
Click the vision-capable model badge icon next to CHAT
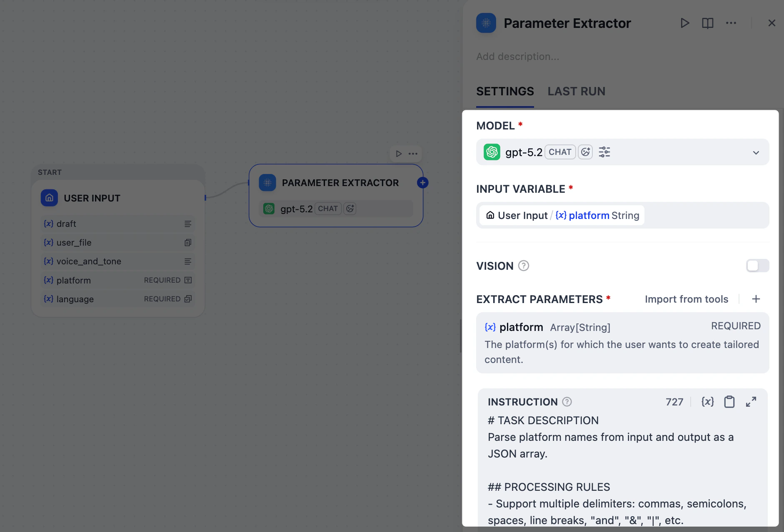click(585, 152)
